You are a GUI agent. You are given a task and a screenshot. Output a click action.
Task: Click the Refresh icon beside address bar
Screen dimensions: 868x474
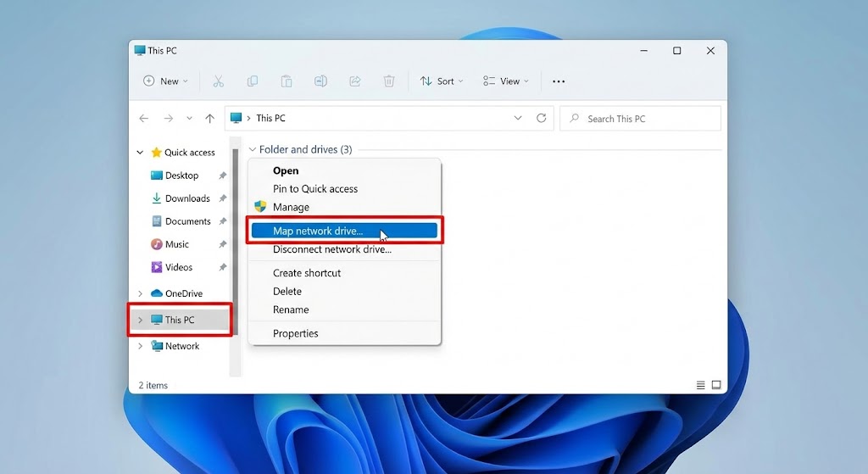[x=542, y=119]
